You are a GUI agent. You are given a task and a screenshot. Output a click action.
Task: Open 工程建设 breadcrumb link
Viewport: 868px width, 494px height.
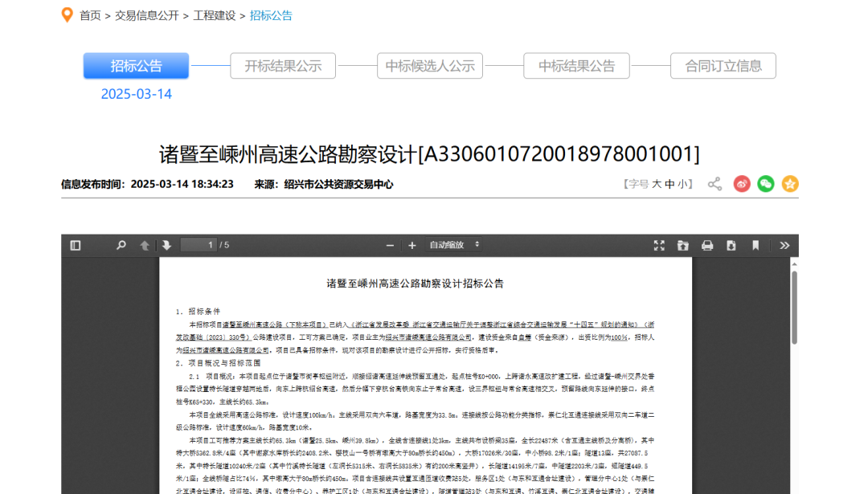pyautogui.click(x=215, y=15)
